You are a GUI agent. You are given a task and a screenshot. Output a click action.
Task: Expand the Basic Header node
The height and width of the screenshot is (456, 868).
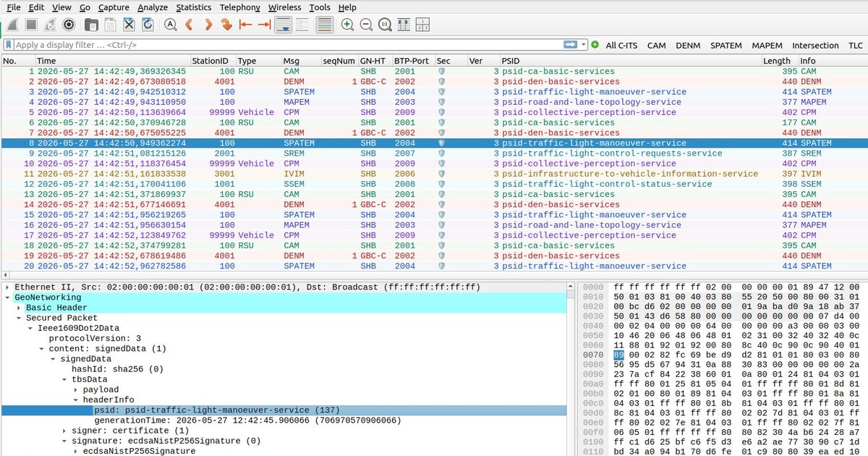click(x=19, y=308)
